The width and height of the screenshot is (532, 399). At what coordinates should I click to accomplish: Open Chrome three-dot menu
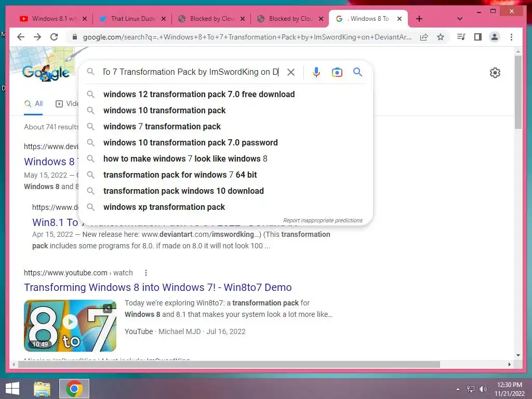pos(511,37)
